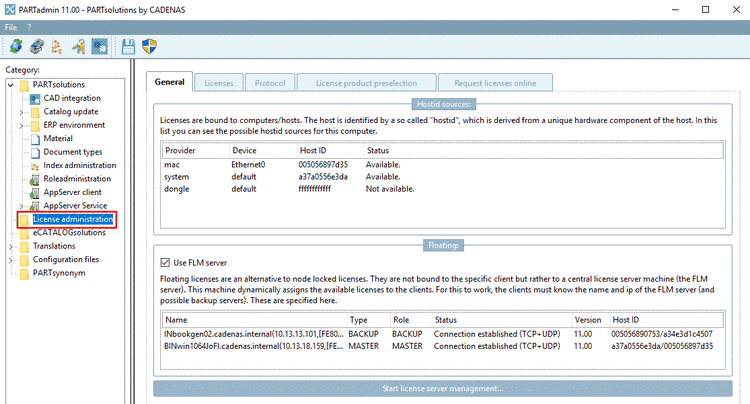
Task: Click the Name column header in floating table
Action: coord(254,320)
